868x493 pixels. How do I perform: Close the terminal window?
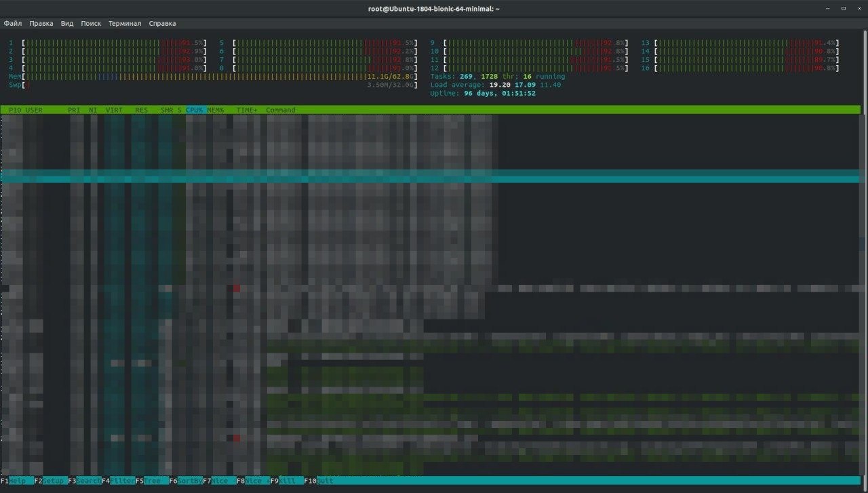pyautogui.click(x=858, y=9)
